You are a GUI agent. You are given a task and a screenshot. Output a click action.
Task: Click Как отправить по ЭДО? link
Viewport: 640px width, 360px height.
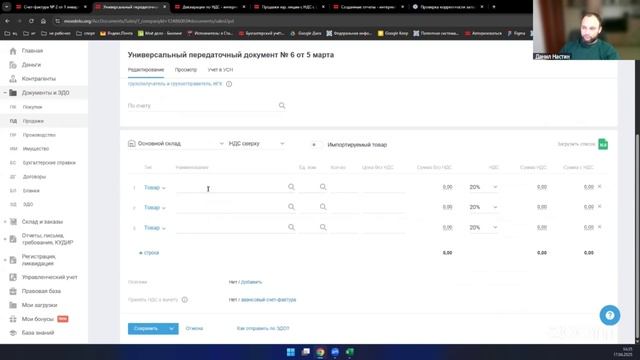click(x=263, y=329)
